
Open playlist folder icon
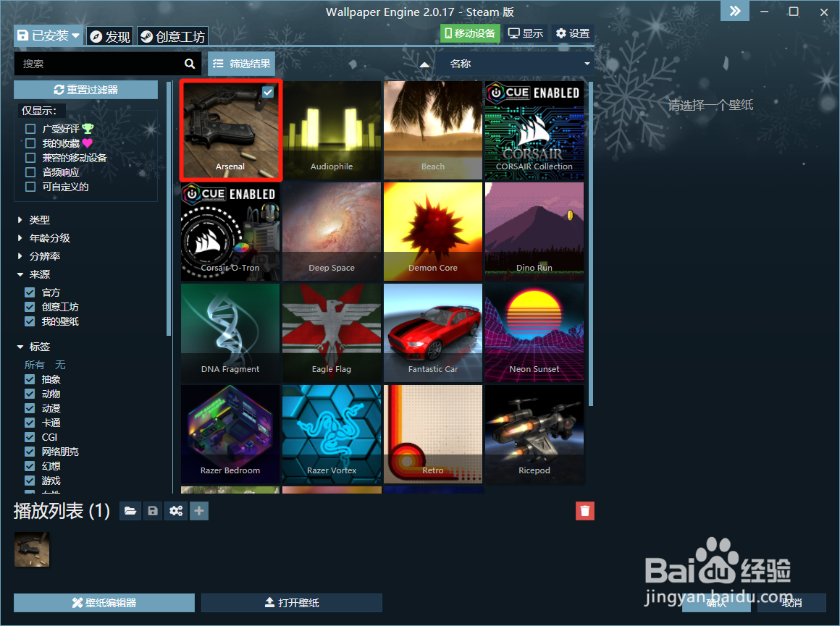point(130,511)
